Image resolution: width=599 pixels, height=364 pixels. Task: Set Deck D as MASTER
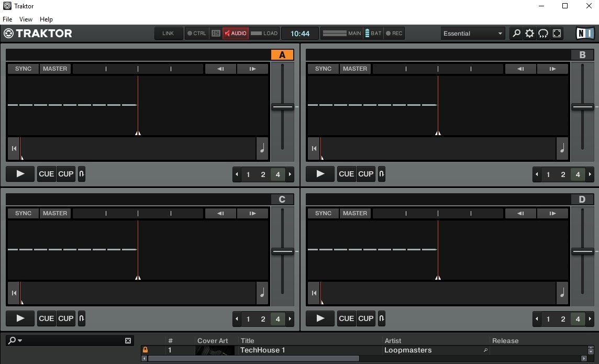(x=355, y=213)
